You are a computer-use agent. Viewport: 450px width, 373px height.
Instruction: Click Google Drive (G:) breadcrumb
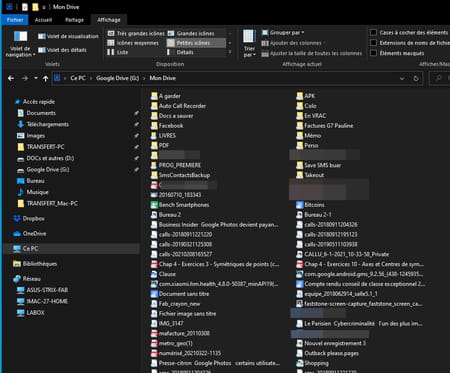tap(117, 78)
